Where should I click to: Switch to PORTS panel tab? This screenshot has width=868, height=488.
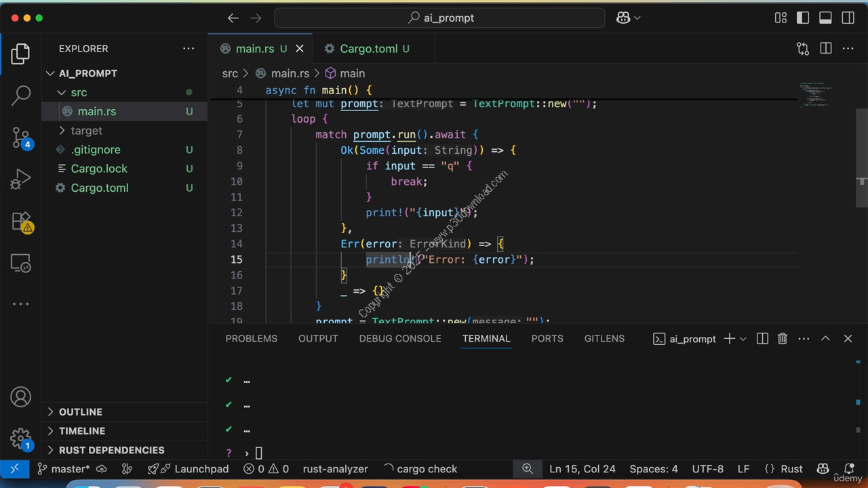(547, 338)
